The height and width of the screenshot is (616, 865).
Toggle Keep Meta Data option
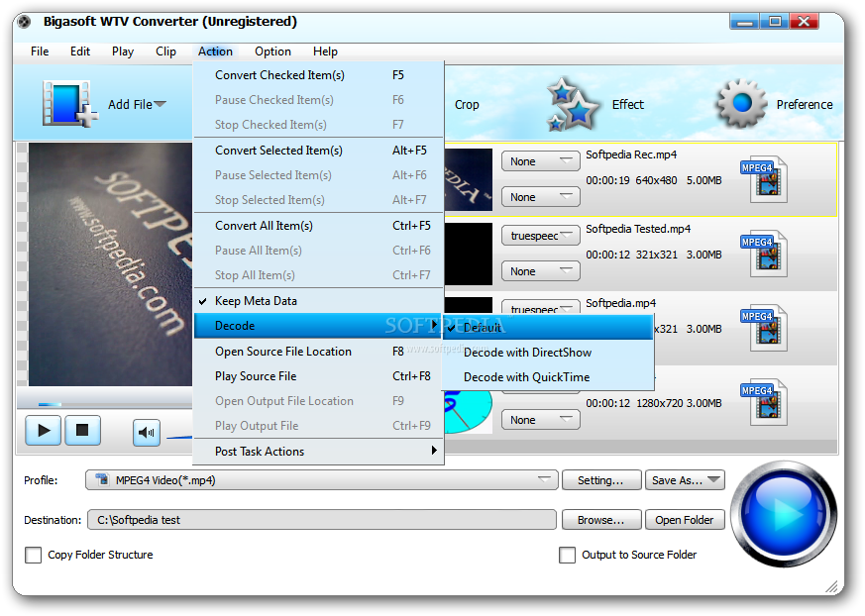pyautogui.click(x=318, y=300)
